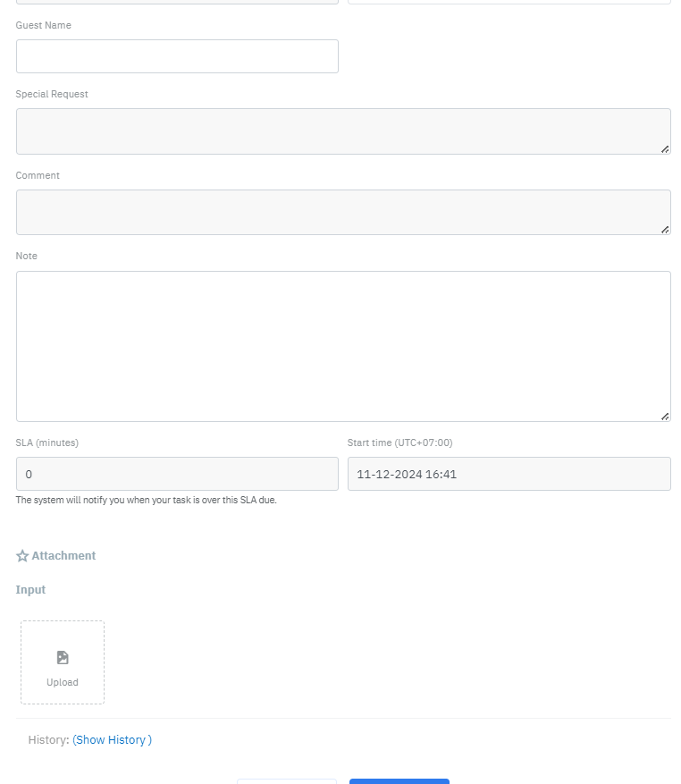Click the Note textarea resize handle

[665, 416]
